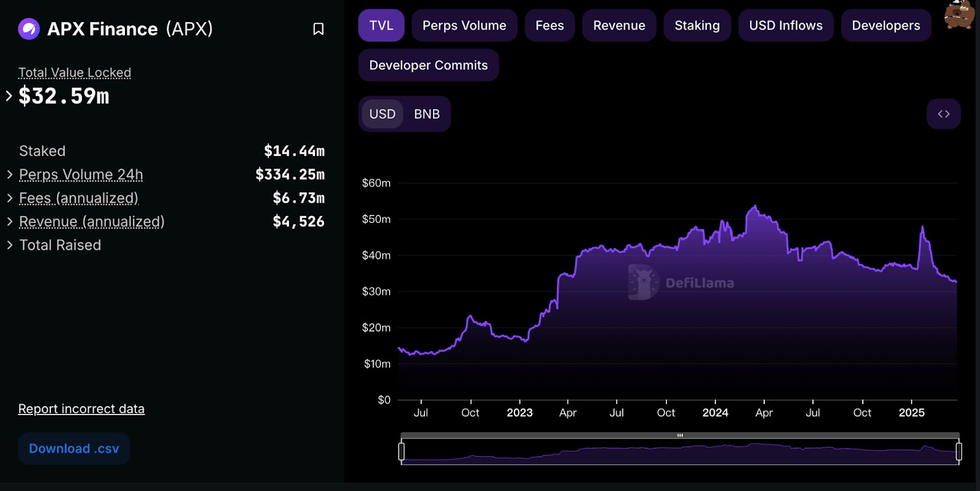
Task: Click the APX Finance logo icon
Action: click(x=29, y=29)
